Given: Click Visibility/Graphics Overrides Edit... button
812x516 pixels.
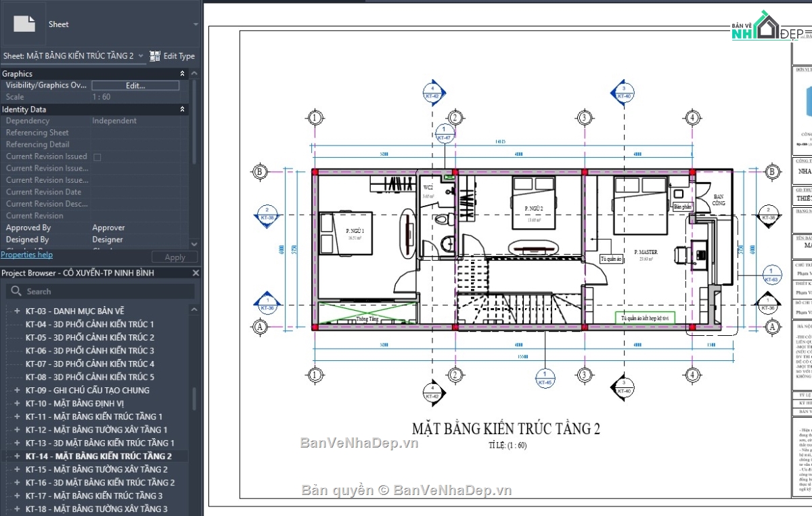Looking at the screenshot, I should point(135,85).
